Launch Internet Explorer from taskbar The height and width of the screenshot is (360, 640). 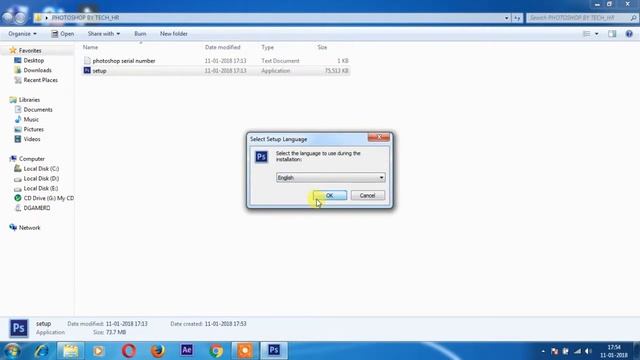point(42,351)
